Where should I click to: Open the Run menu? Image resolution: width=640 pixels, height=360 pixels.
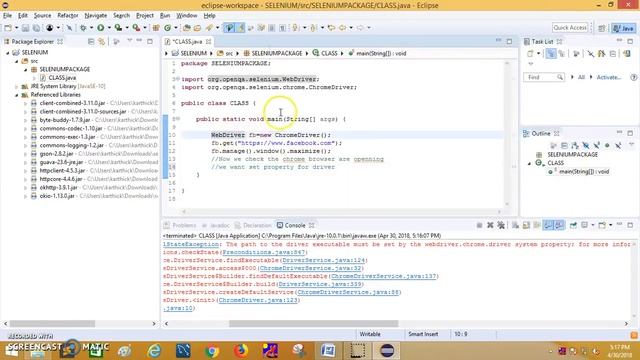coord(165,16)
